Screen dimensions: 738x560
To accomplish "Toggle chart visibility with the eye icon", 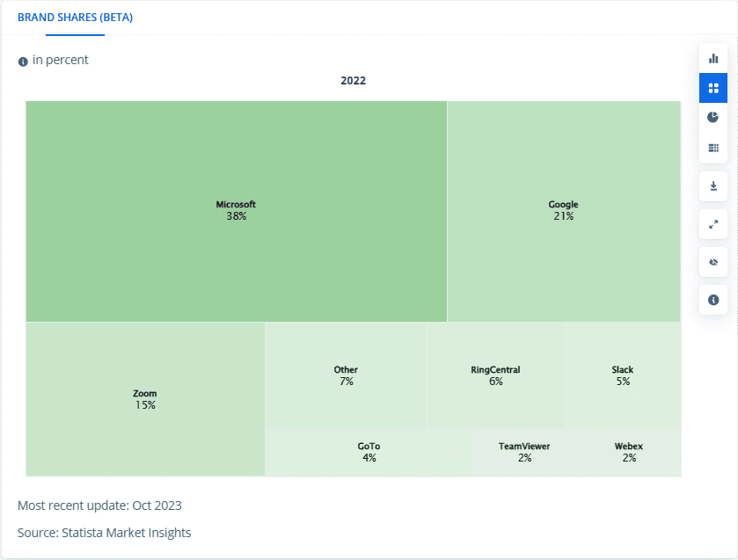I will point(712,262).
